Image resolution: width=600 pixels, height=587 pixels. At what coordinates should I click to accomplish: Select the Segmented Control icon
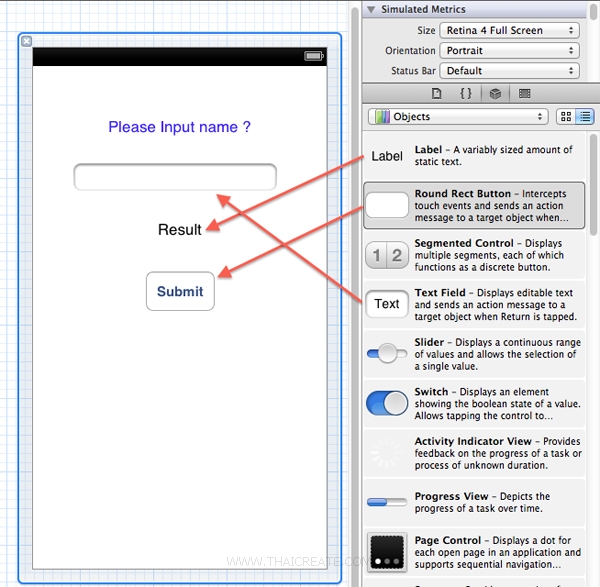(x=387, y=255)
